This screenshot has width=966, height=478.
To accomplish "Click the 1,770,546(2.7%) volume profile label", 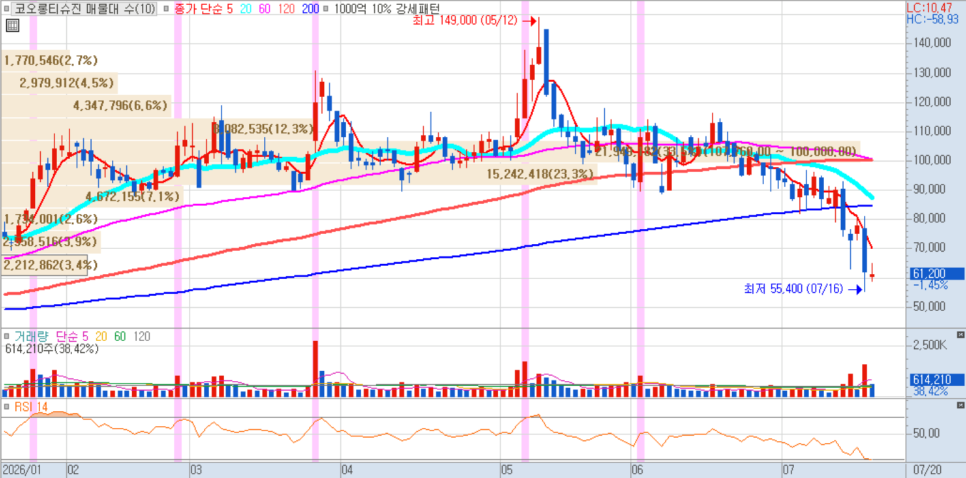I will (51, 60).
